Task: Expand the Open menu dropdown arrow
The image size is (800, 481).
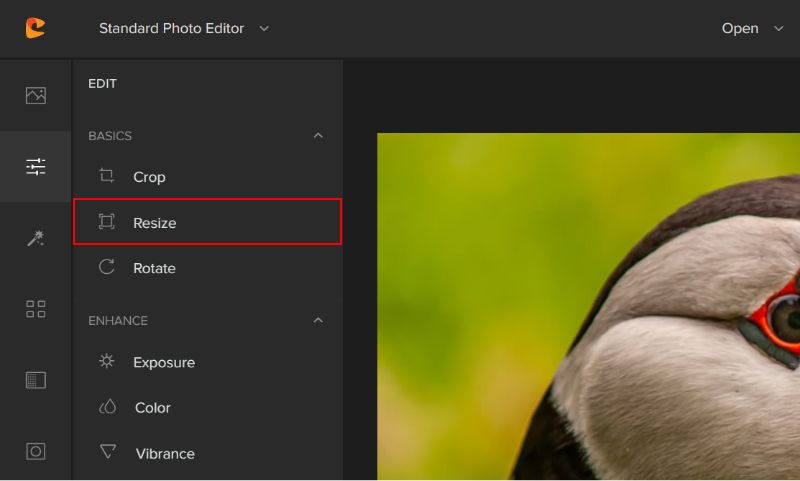Action: [x=778, y=29]
